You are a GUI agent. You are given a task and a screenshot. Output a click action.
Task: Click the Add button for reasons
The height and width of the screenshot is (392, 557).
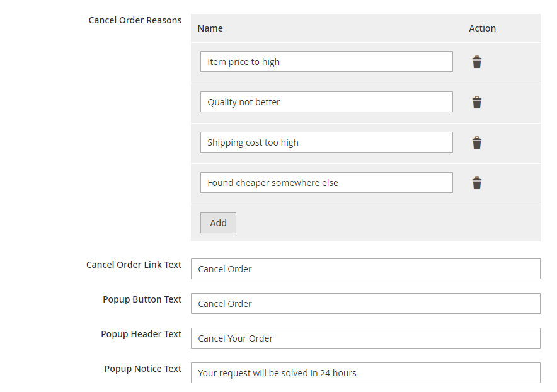[218, 223]
